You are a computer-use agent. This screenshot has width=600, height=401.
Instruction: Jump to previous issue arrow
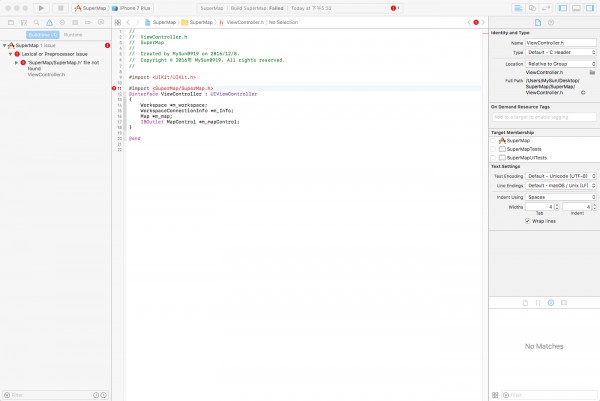469,23
